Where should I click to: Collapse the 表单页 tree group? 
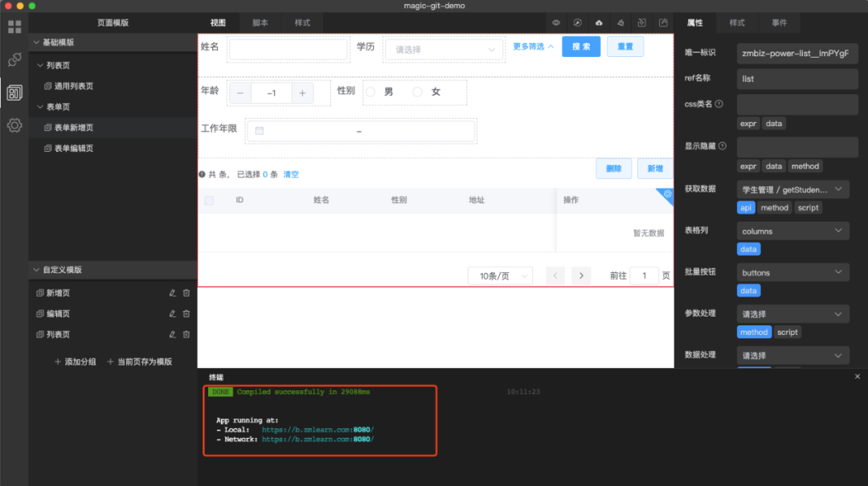click(x=40, y=107)
